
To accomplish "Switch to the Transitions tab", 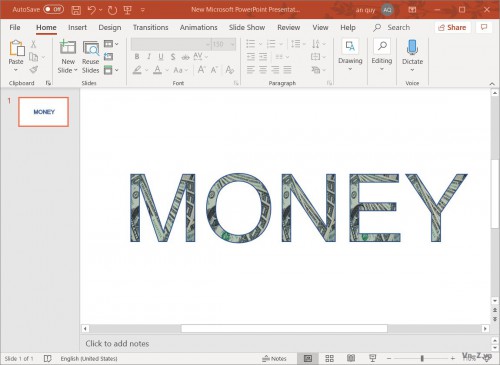I will (150, 28).
